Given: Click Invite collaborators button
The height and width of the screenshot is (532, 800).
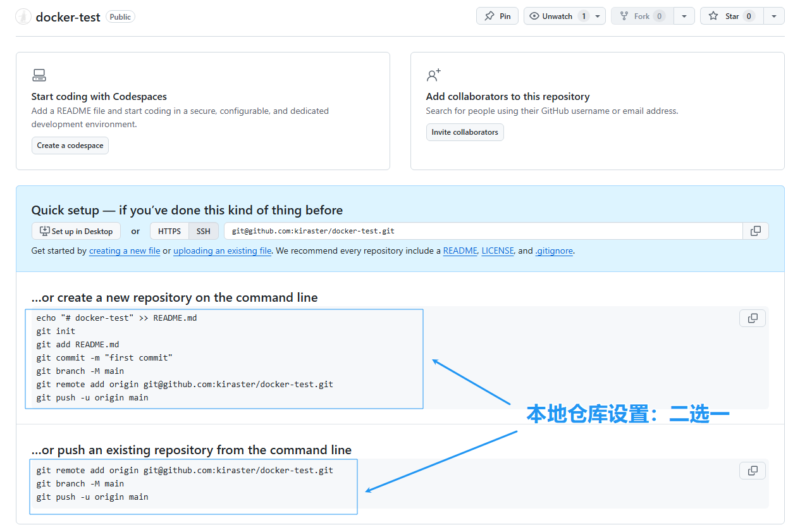Looking at the screenshot, I should pos(465,132).
